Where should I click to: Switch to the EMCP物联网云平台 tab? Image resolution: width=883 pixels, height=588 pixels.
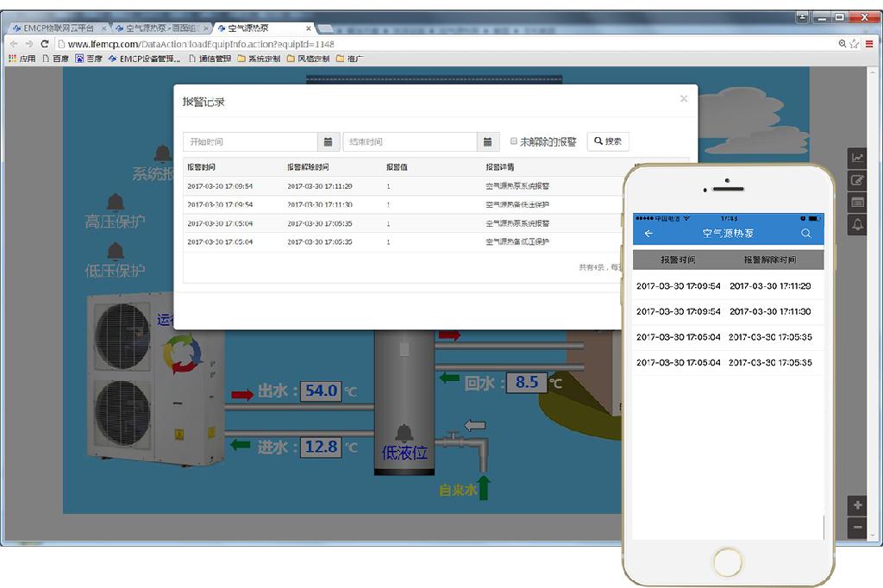59,28
